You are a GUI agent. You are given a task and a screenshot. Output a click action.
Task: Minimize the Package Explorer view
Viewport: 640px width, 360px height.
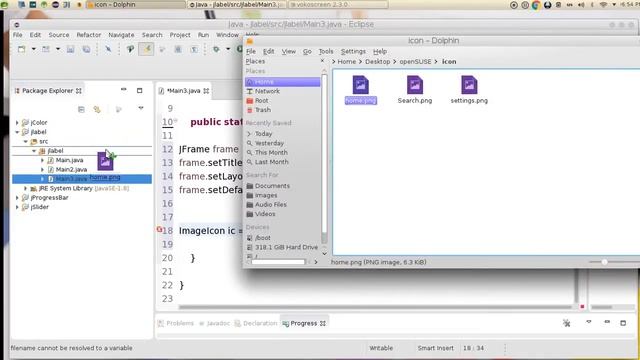click(124, 89)
